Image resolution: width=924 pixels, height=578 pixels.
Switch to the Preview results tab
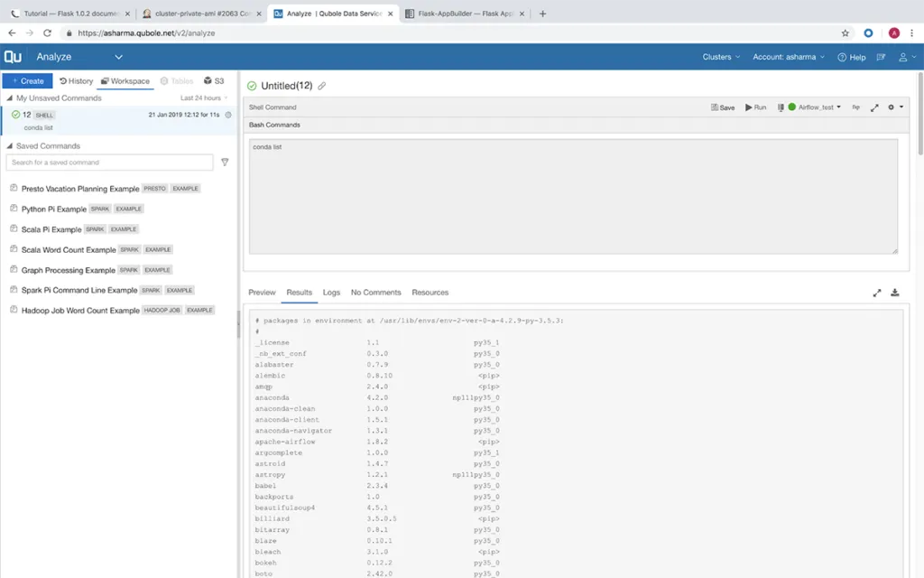(262, 293)
